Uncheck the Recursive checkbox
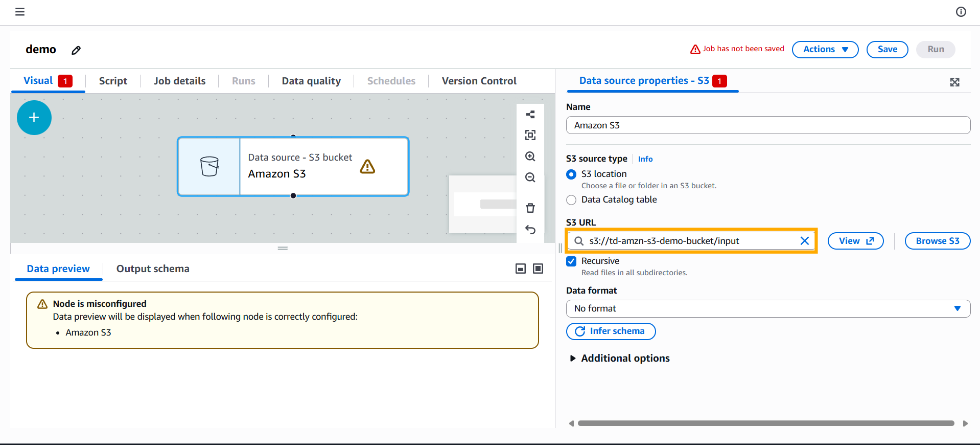This screenshot has width=980, height=445. coord(571,261)
